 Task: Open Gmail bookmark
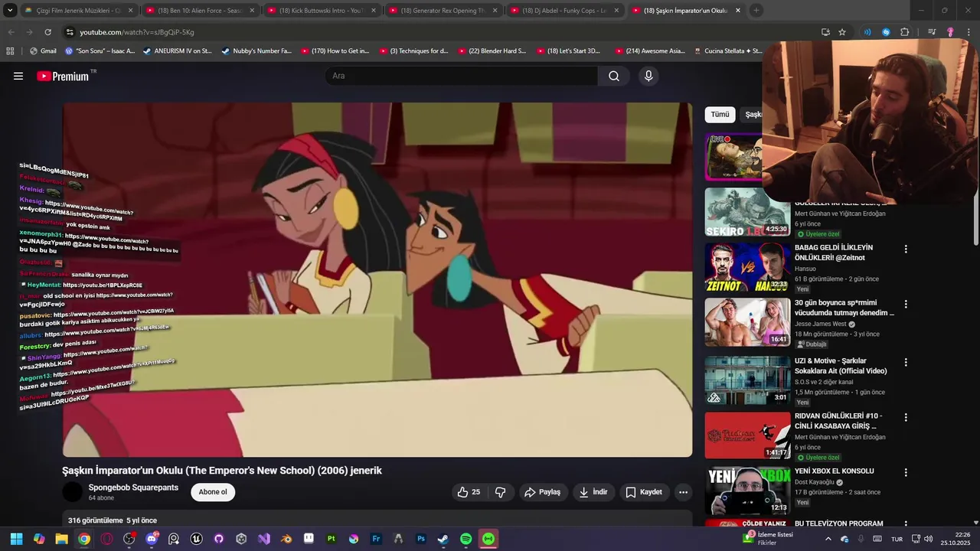43,51
